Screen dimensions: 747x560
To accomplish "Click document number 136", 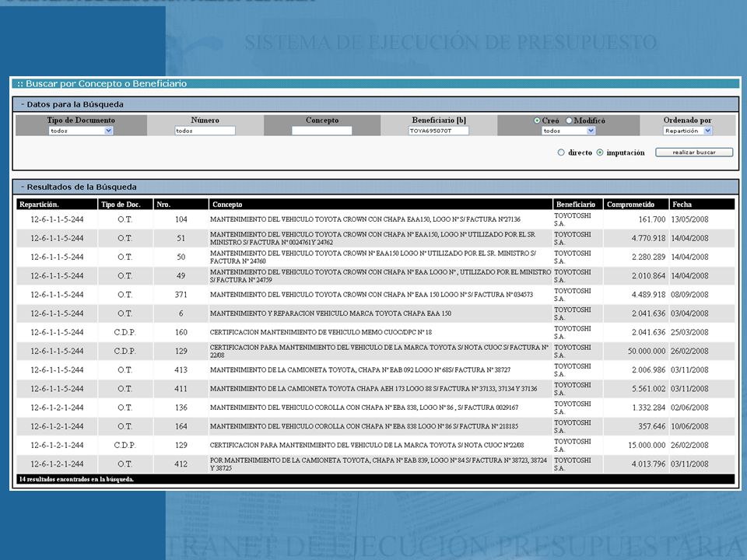I will (181, 408).
